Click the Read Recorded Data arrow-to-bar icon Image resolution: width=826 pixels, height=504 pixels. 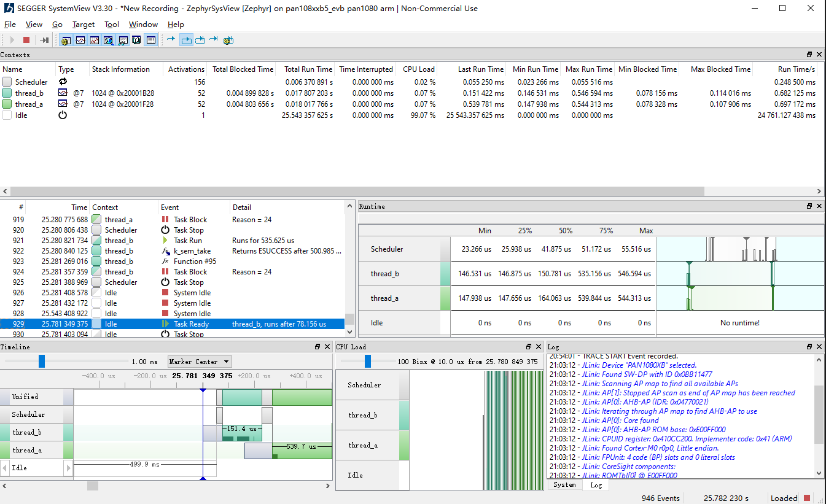(x=44, y=40)
